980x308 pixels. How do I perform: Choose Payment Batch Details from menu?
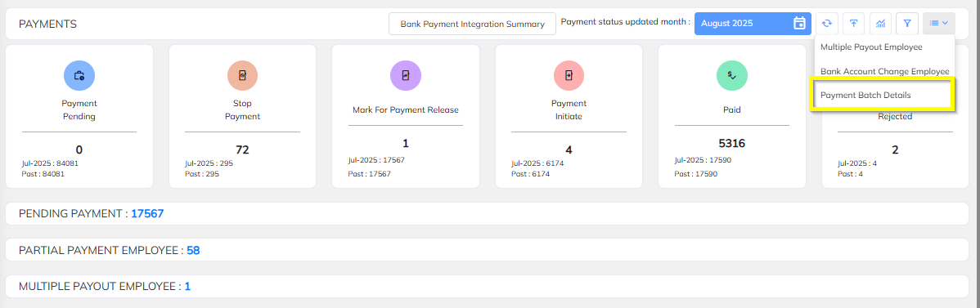(x=865, y=96)
